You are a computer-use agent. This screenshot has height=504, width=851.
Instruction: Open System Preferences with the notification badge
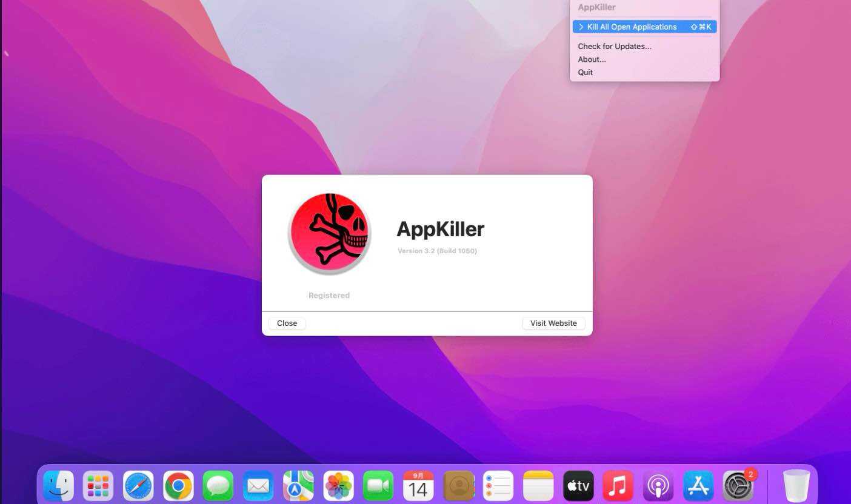click(738, 485)
